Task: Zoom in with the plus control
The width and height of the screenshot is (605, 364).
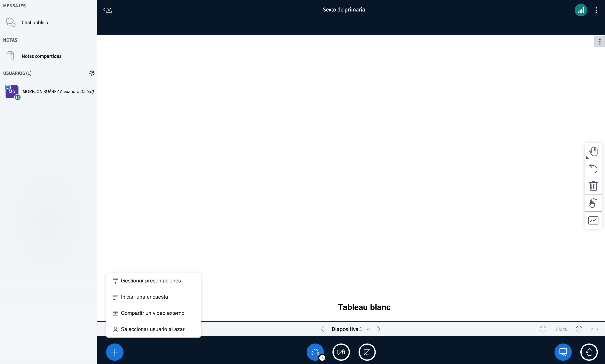Action: coord(579,329)
